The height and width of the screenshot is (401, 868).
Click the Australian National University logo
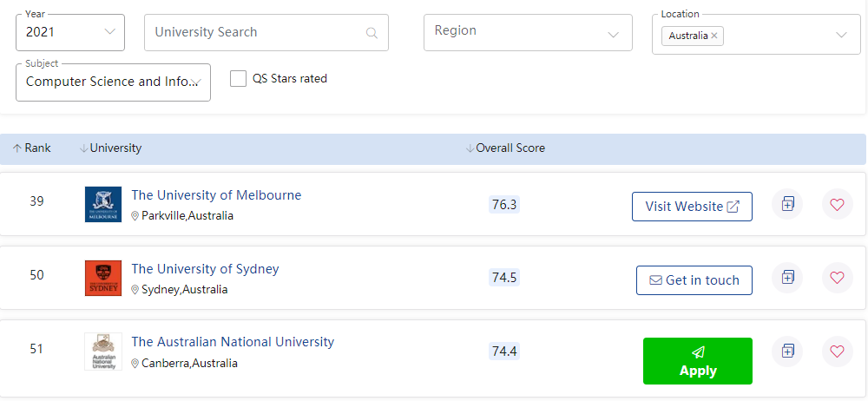coord(103,352)
